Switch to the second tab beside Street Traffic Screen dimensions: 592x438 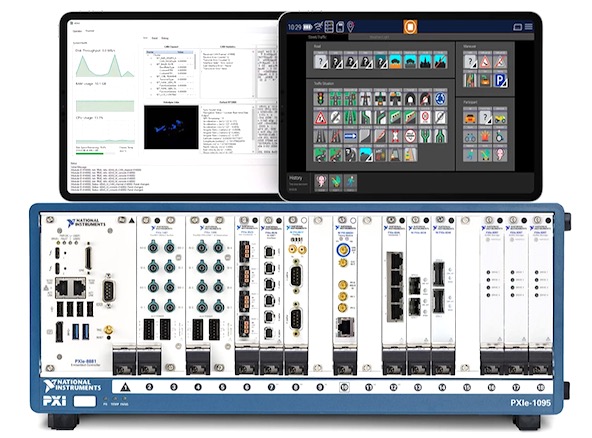coord(379,37)
